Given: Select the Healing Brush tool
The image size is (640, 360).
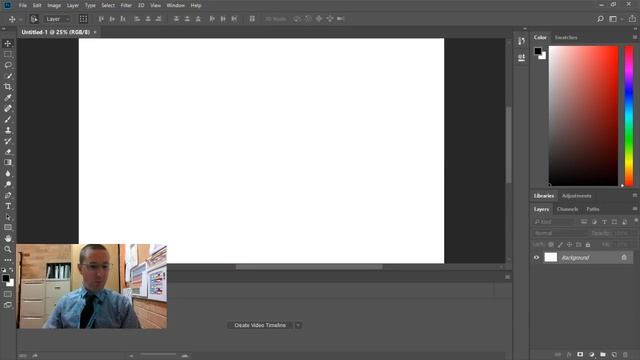Looking at the screenshot, I should pyautogui.click(x=8, y=109).
